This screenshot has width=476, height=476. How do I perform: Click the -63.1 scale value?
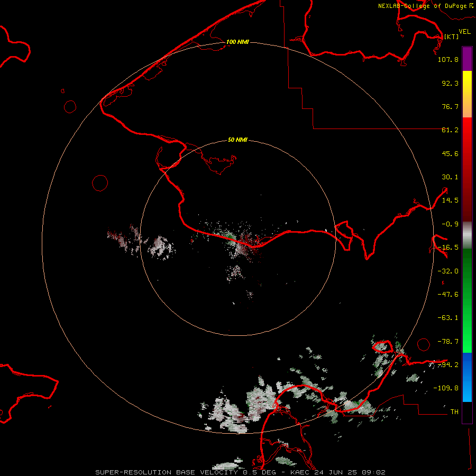[x=448, y=318]
